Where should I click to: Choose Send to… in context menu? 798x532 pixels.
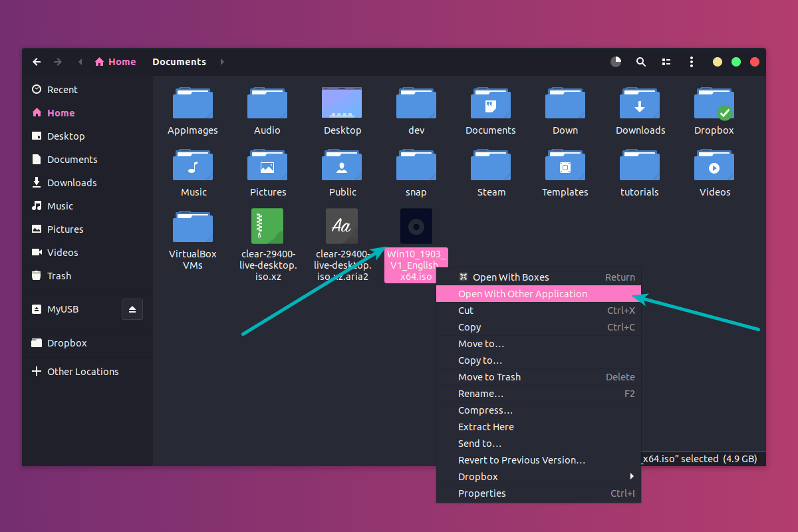(x=538, y=444)
